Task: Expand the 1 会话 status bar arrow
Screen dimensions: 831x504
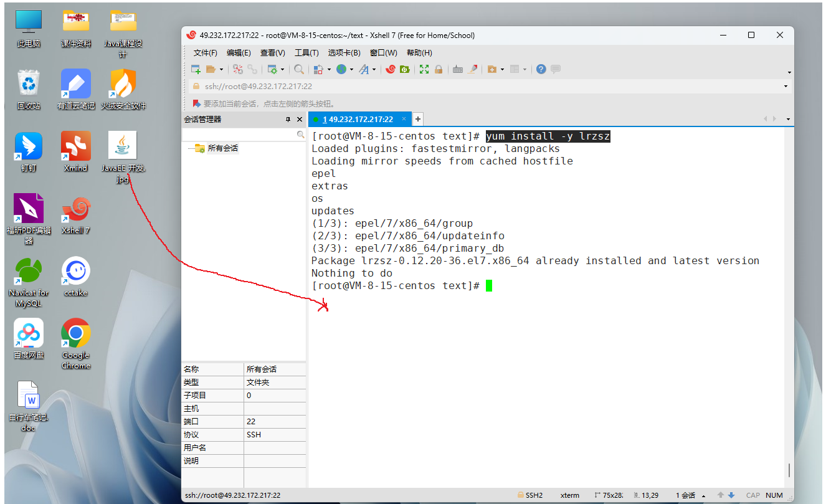Action: pos(703,496)
